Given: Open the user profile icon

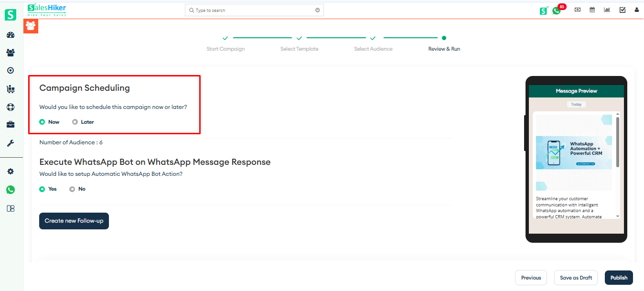Looking at the screenshot, I should click(636, 10).
